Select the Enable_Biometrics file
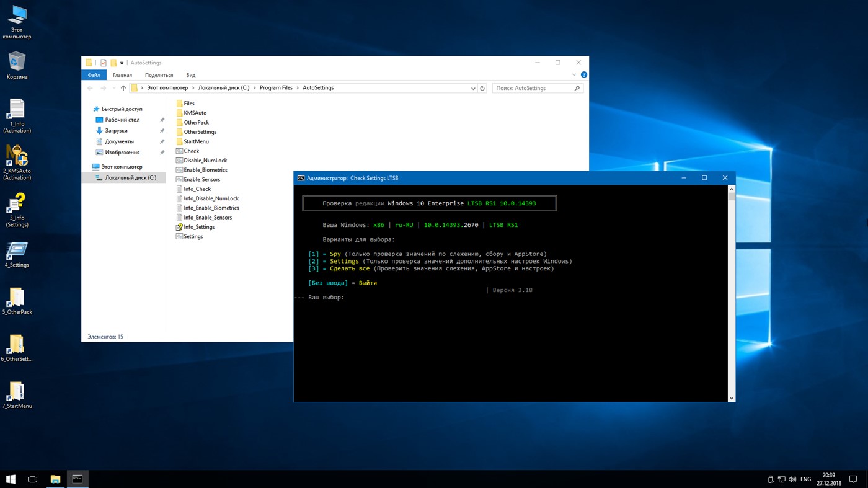Viewport: 868px width, 488px height. [201, 170]
